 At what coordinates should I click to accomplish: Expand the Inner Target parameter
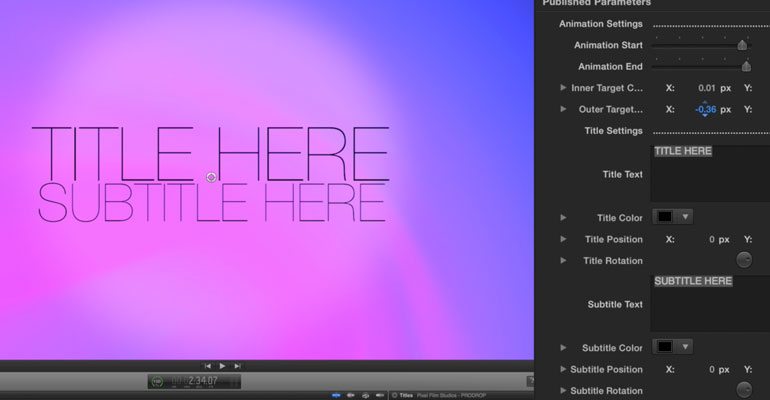(x=563, y=88)
